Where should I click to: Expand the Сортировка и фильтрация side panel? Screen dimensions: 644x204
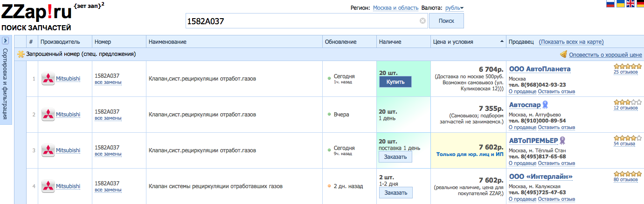[x=6, y=41]
